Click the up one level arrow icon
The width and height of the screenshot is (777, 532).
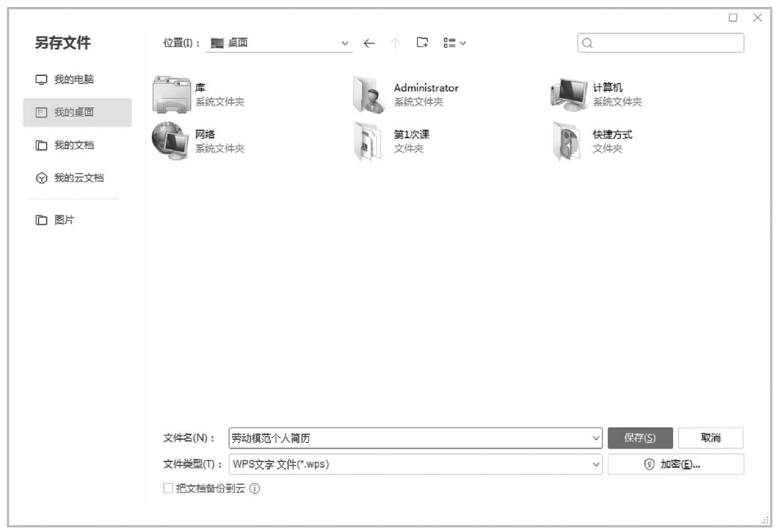coord(395,43)
